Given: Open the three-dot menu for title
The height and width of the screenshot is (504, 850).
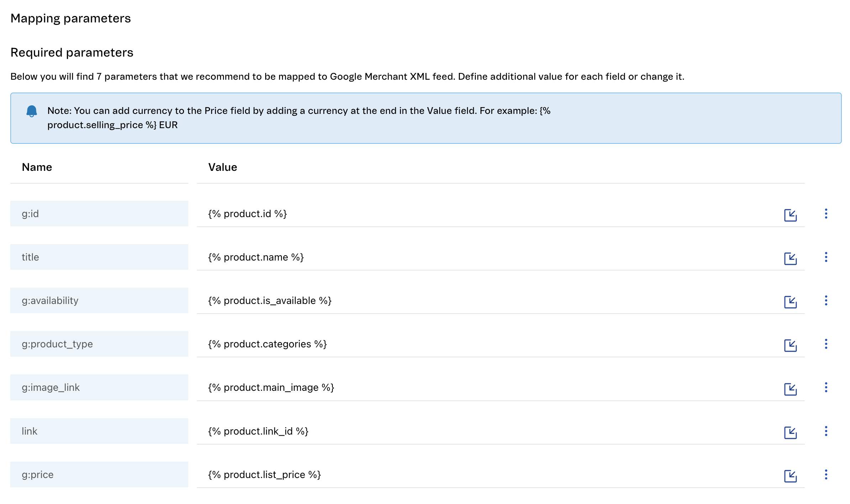Looking at the screenshot, I should [x=826, y=257].
